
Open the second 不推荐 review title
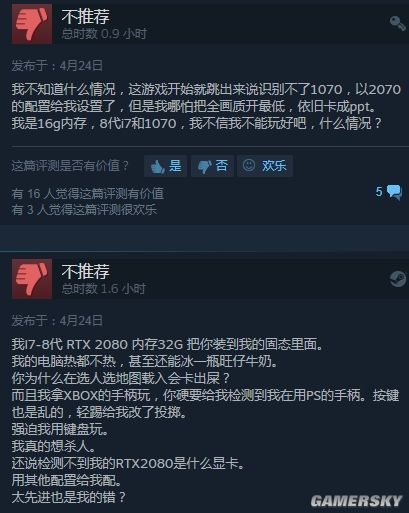point(85,271)
